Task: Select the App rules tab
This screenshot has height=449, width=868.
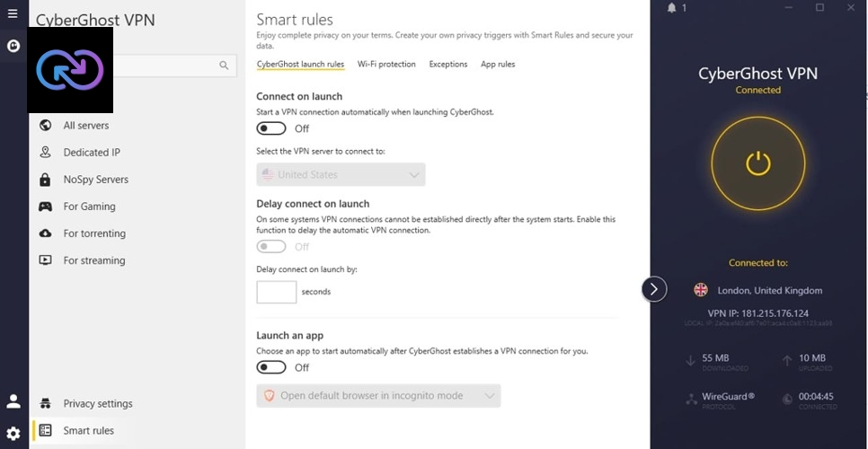Action: (x=498, y=65)
